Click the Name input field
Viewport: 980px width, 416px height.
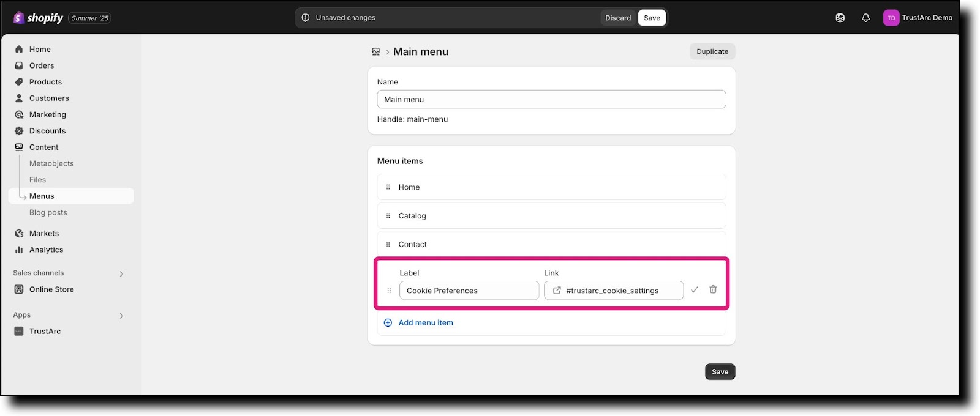551,99
